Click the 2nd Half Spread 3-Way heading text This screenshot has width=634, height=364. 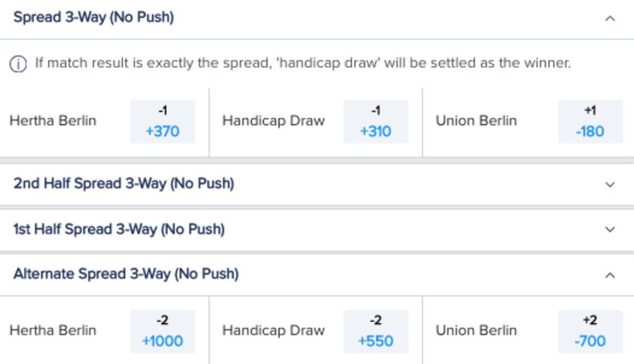click(x=124, y=184)
